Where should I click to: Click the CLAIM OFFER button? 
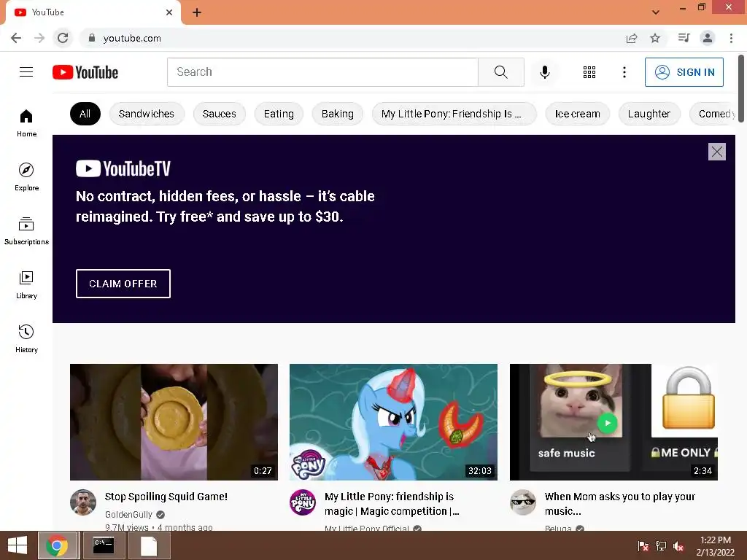pyautogui.click(x=123, y=284)
